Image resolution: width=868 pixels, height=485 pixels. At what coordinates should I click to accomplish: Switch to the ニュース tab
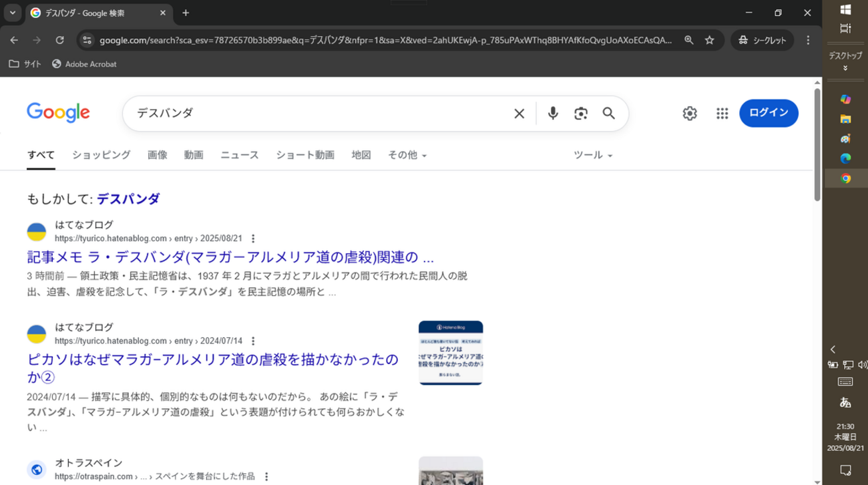[240, 155]
